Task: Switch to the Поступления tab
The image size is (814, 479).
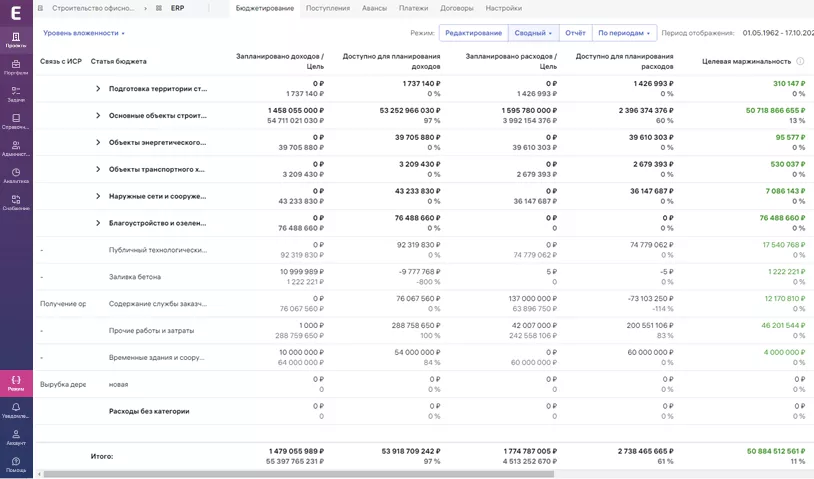Action: [x=327, y=8]
